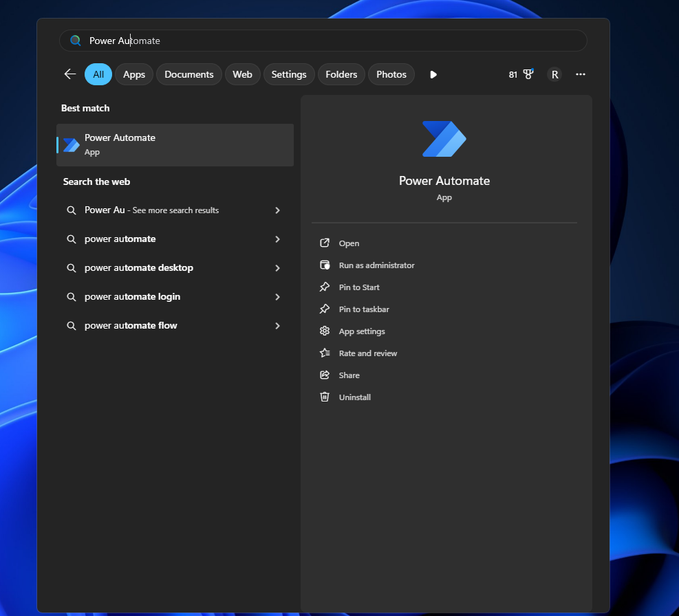Expand the 'power automate flow' suggestion chevron
This screenshot has width=679, height=616.
tap(277, 326)
